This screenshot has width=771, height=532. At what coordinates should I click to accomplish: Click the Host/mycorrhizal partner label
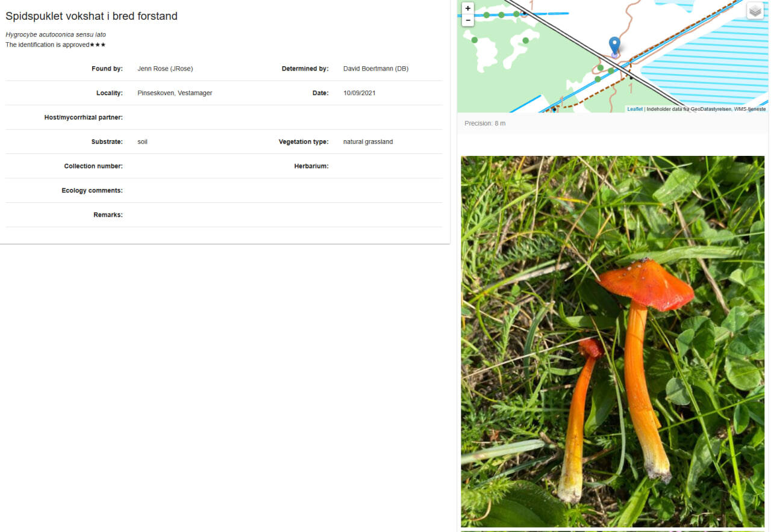point(83,117)
